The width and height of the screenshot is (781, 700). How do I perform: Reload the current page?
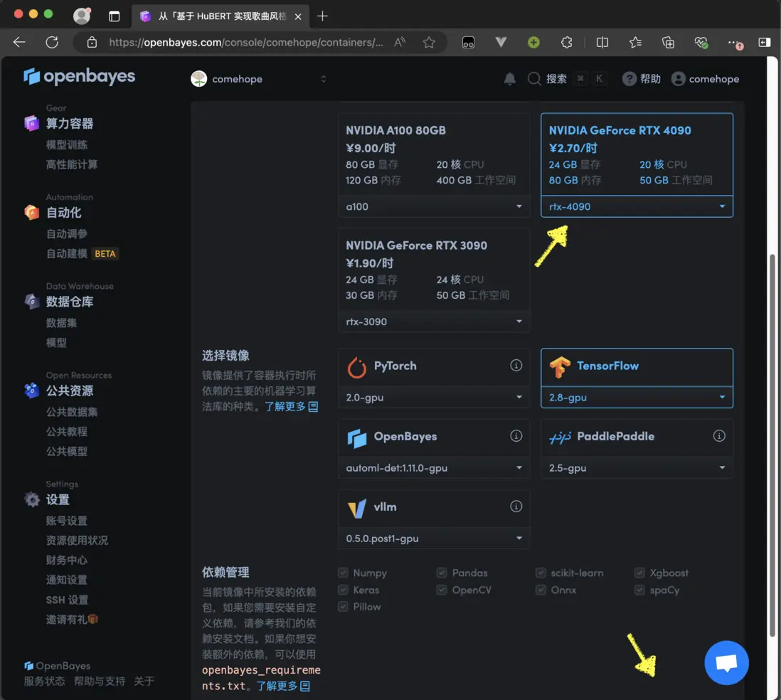(x=52, y=43)
